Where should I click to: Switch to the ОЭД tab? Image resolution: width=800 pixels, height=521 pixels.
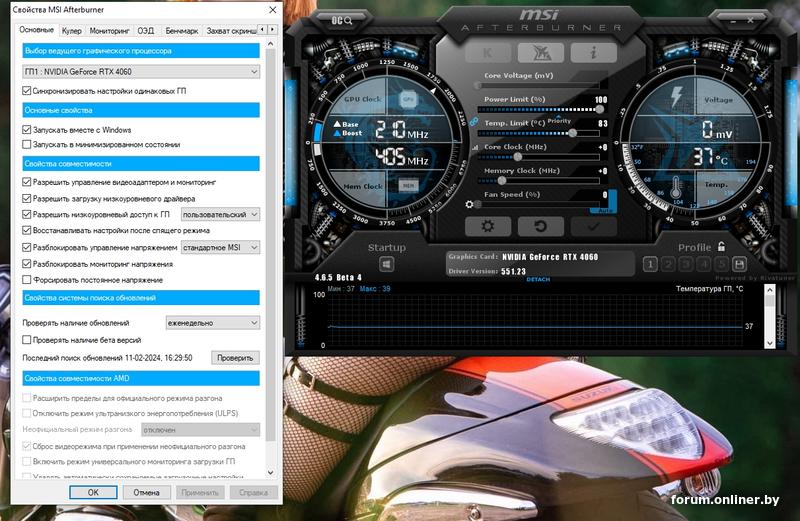[145, 31]
